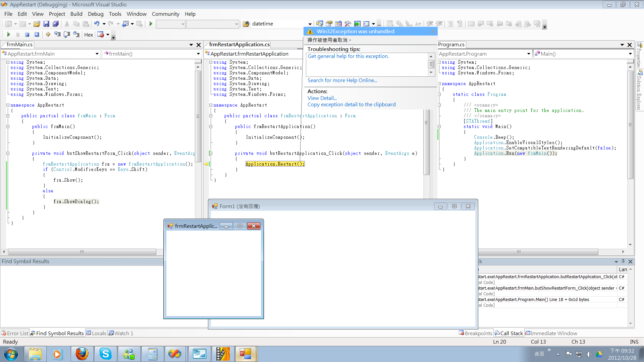644x362 pixels.
Task: Switch to the frmMain.cs tab
Action: click(x=19, y=44)
